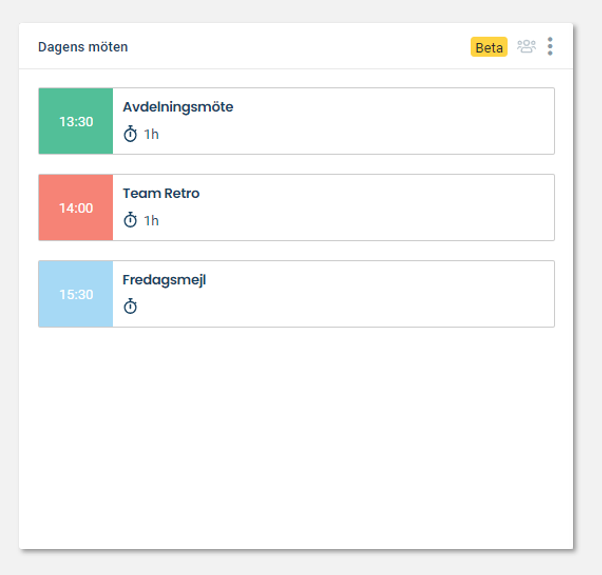The height and width of the screenshot is (575, 602).
Task: Click the 1h duration of Team Retro
Action: (x=151, y=221)
